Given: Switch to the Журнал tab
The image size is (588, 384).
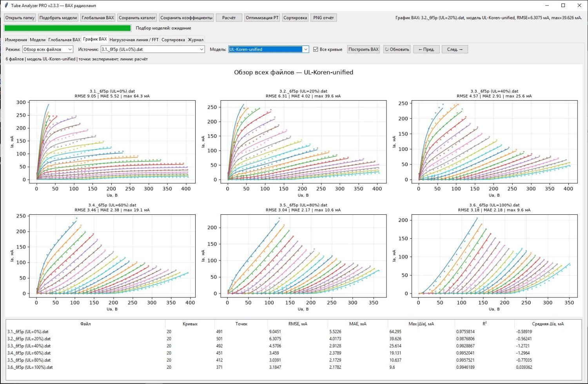Looking at the screenshot, I should coord(196,40).
